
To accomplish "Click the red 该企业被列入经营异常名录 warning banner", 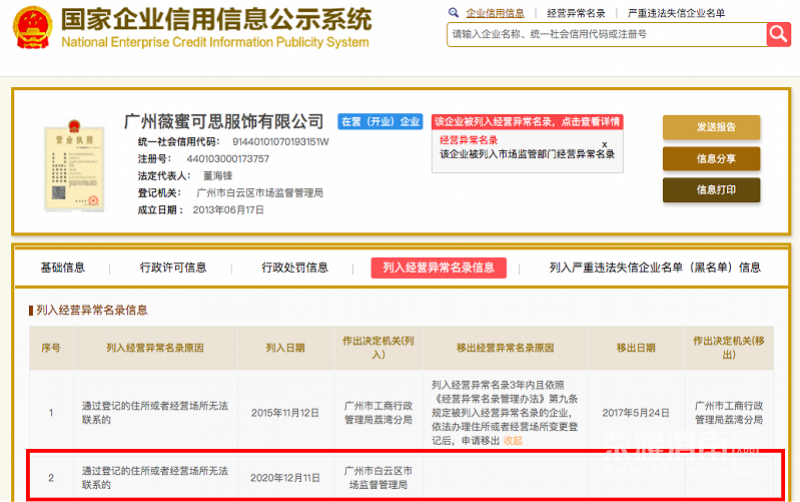I will pyautogui.click(x=527, y=121).
